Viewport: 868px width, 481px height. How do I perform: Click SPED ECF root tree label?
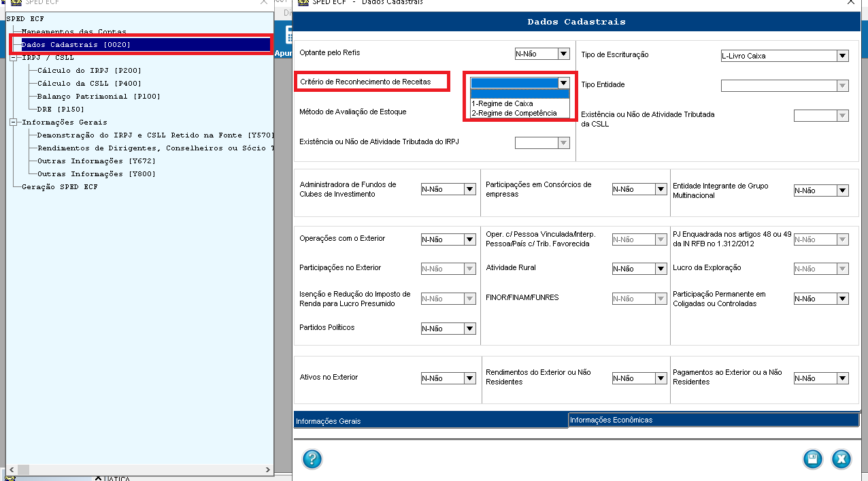pos(24,18)
